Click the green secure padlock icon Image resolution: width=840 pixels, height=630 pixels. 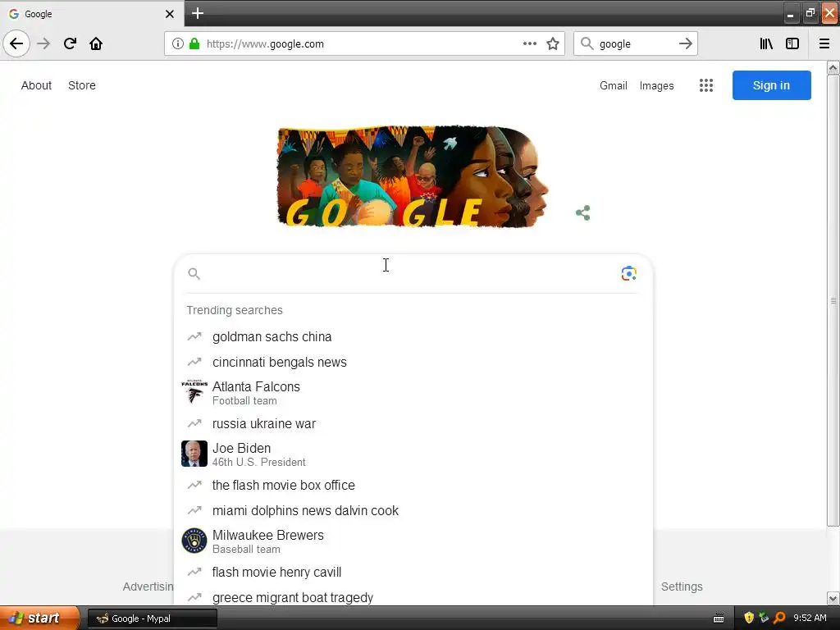[194, 44]
